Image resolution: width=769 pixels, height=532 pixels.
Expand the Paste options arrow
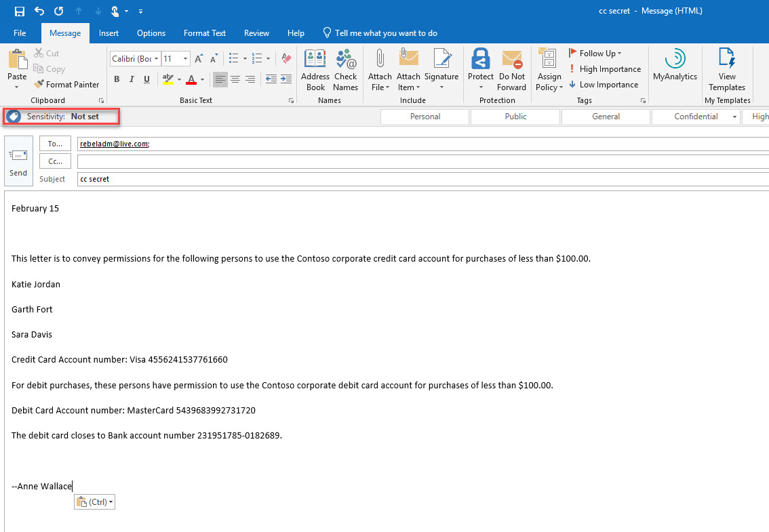(x=17, y=87)
